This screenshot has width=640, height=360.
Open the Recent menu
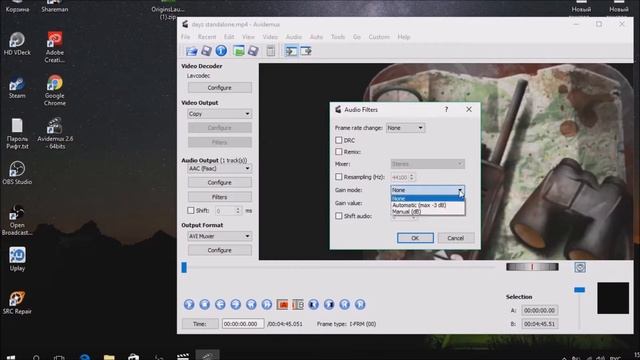tap(207, 37)
